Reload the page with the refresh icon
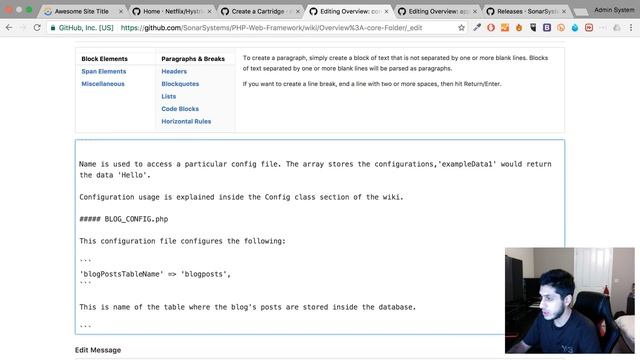The height and width of the screenshot is (360, 640). pyautogui.click(x=37, y=28)
